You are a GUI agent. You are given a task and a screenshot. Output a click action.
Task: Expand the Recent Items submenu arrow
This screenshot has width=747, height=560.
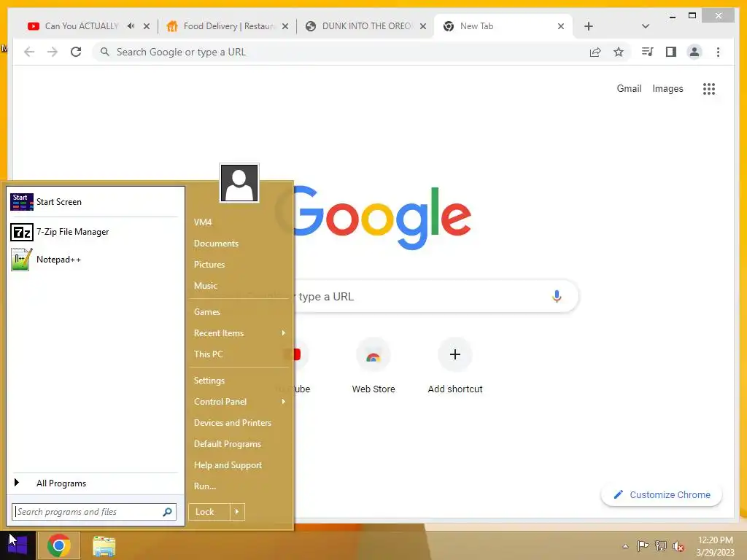coord(284,332)
